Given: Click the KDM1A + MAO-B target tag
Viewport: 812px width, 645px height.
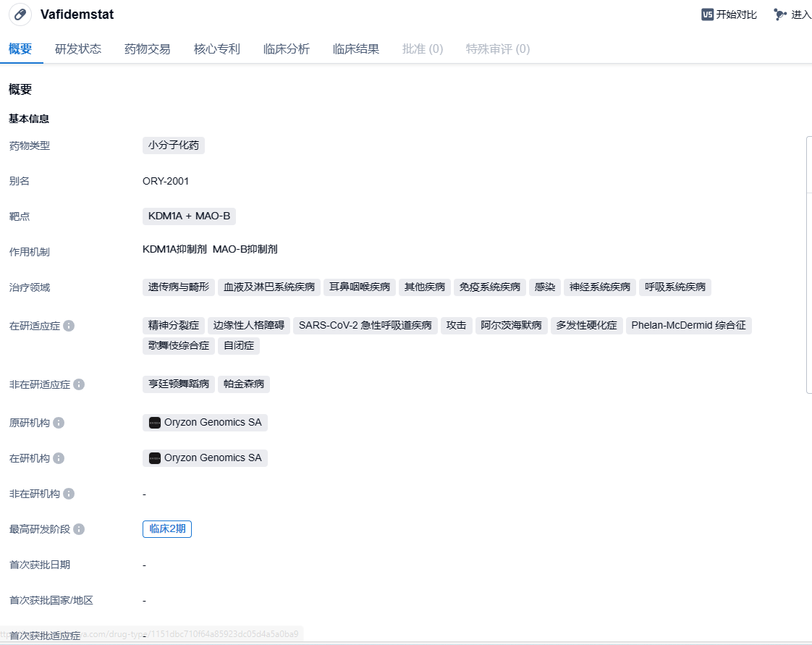Looking at the screenshot, I should (189, 216).
